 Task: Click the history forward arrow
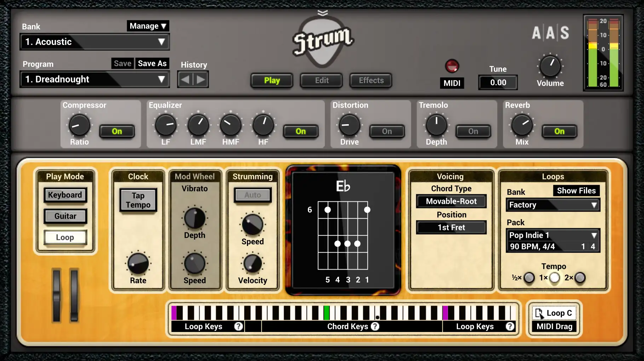[201, 80]
